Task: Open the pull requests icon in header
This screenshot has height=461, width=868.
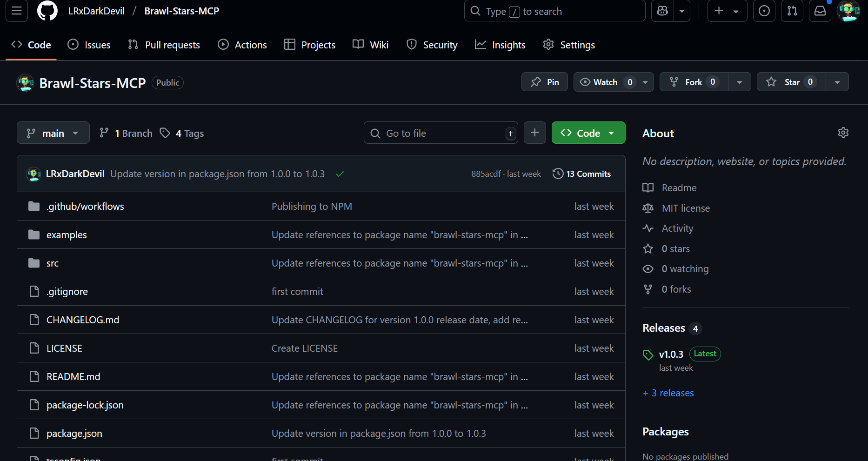Action: pyautogui.click(x=792, y=11)
